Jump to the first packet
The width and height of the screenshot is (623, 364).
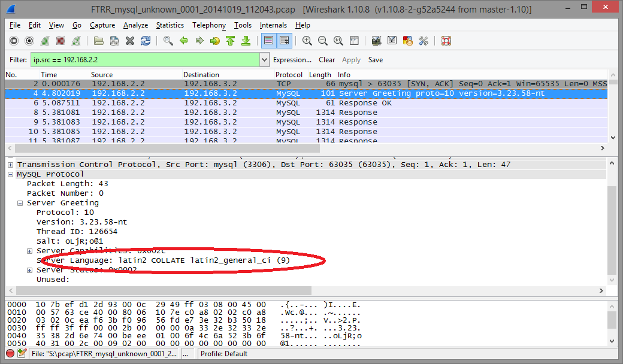pyautogui.click(x=230, y=41)
